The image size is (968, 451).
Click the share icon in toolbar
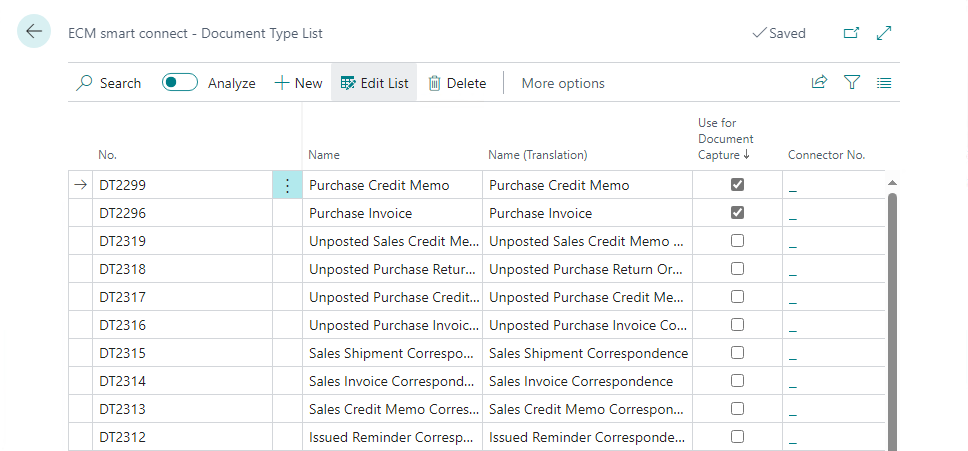[819, 83]
